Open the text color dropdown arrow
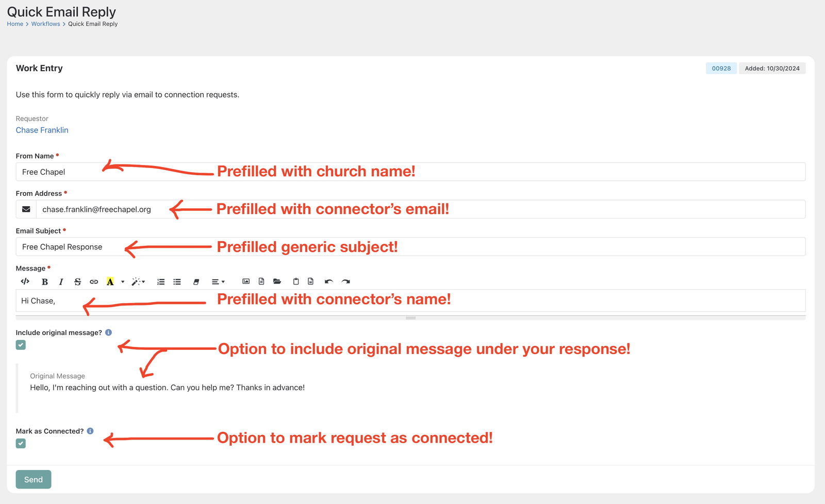The image size is (825, 504). (x=123, y=282)
